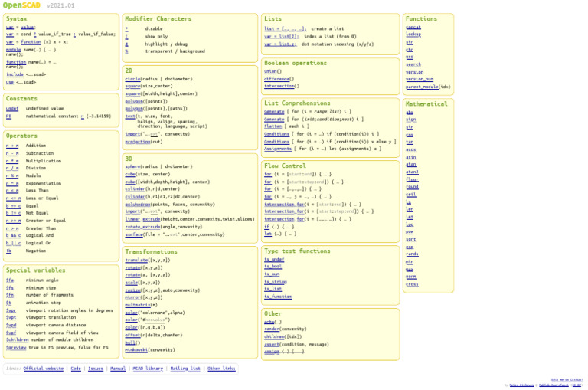Open the intersection() link

pos(279,86)
